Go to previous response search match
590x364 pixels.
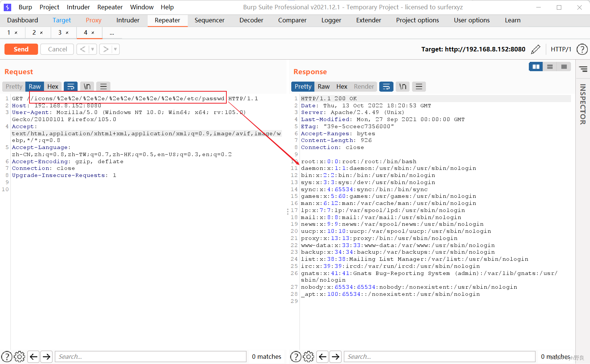(x=323, y=357)
